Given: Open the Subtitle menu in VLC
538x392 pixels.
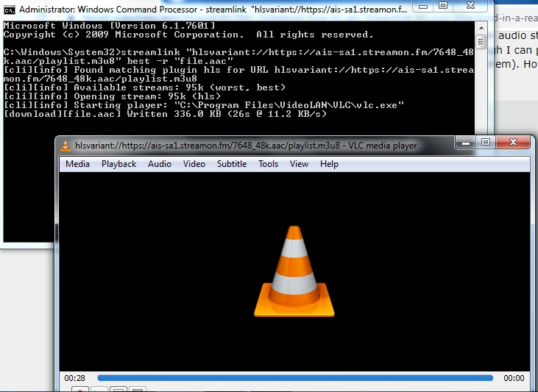Looking at the screenshot, I should 232,164.
